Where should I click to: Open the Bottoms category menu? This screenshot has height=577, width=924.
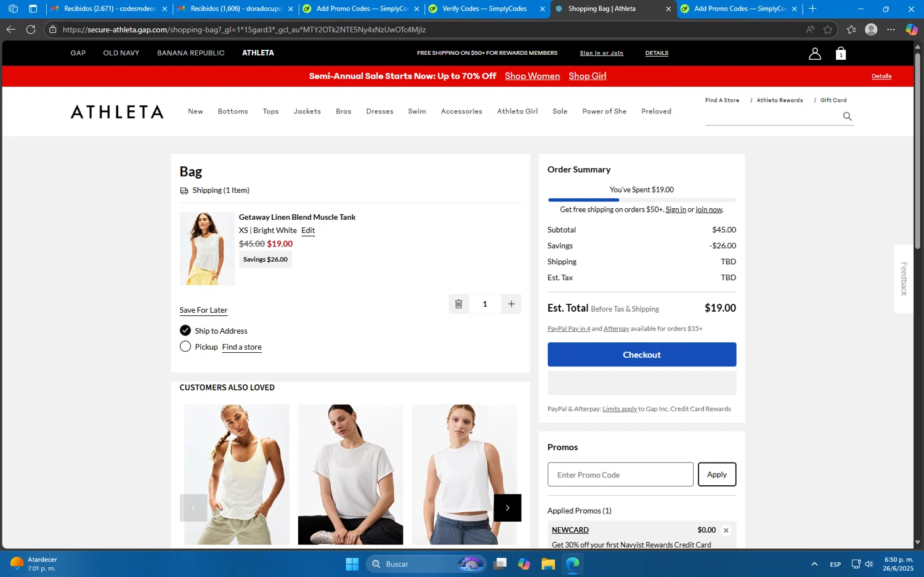click(x=232, y=111)
